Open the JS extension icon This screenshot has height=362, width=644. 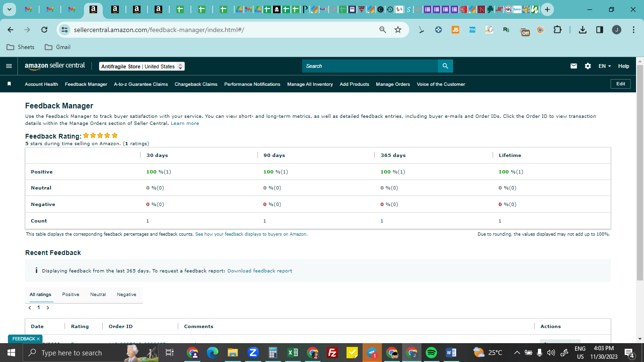pyautogui.click(x=455, y=30)
